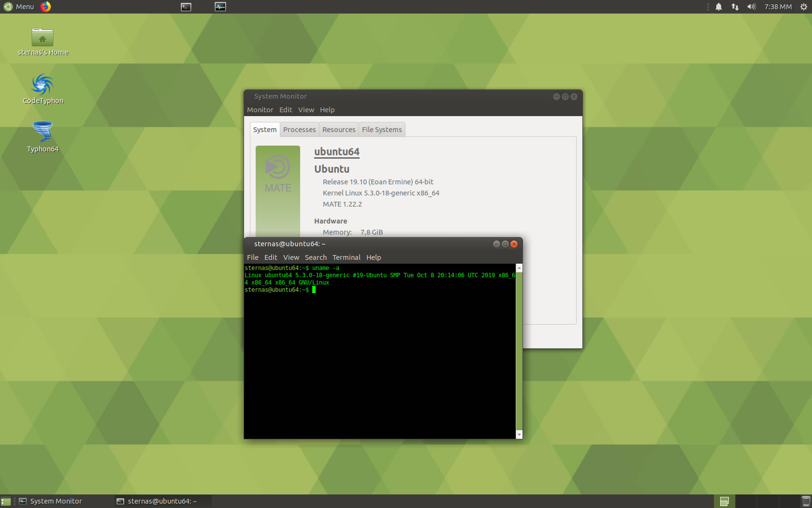Open Search menu in the terminal
This screenshot has width=812, height=508.
pos(316,257)
